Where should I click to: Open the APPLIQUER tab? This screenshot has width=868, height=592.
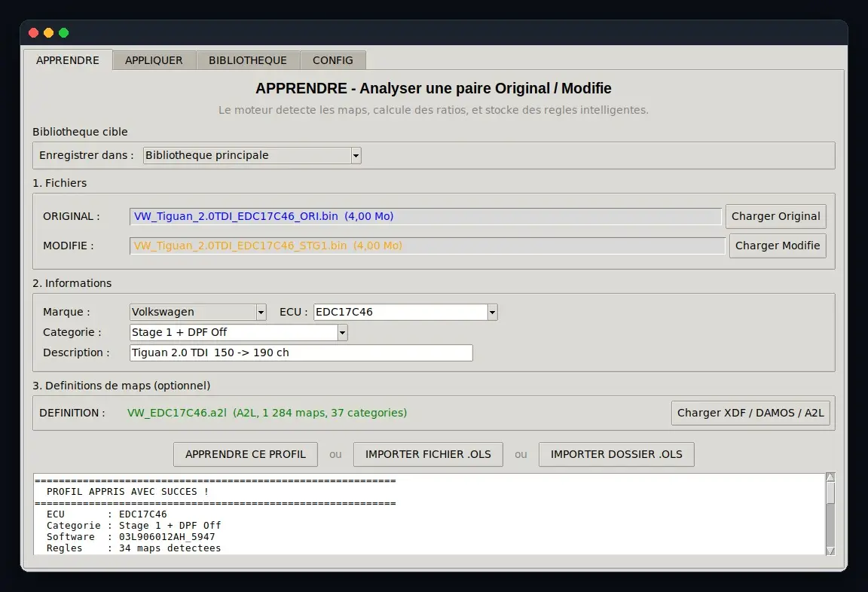point(154,60)
